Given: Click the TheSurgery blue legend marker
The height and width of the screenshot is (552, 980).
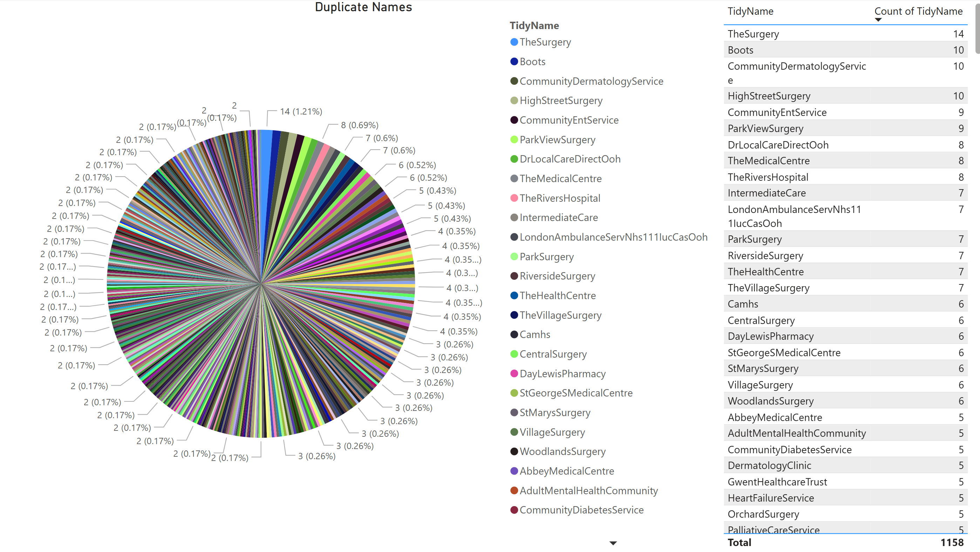Looking at the screenshot, I should tap(514, 42).
